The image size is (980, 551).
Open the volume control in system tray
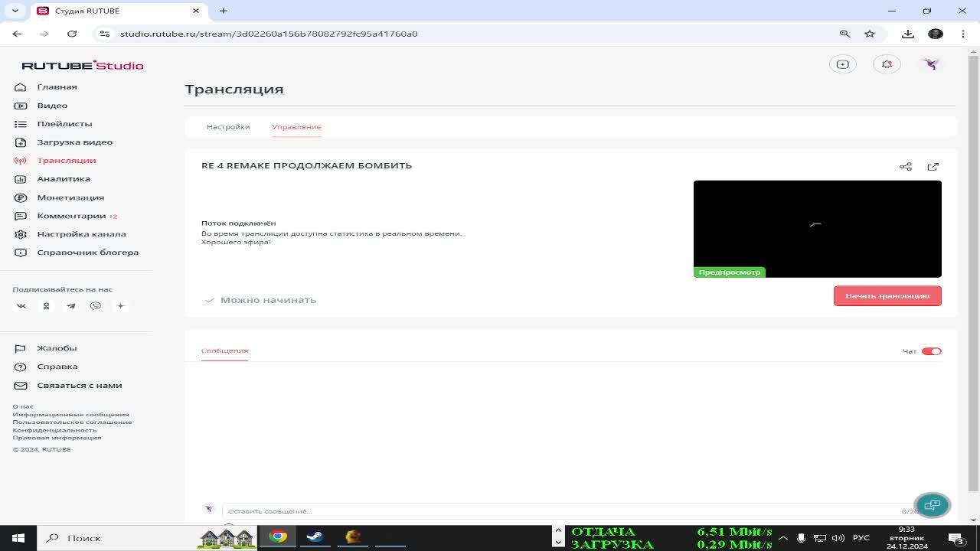point(838,538)
